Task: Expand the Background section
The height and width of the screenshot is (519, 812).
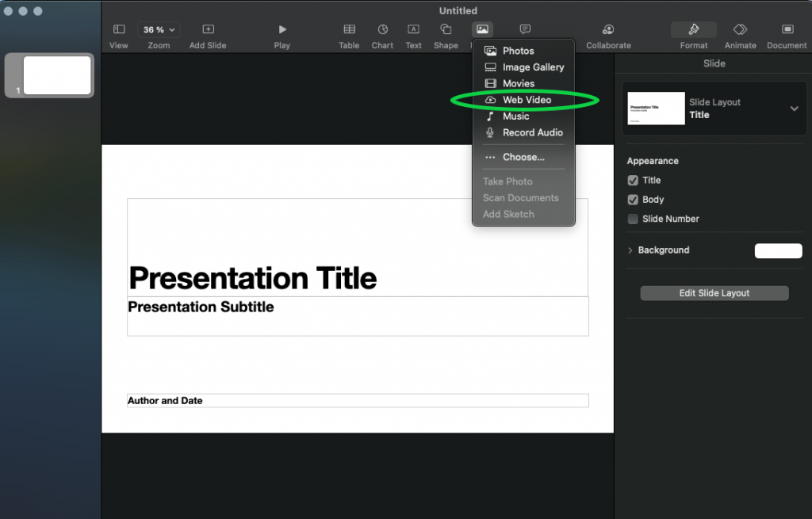Action: pos(630,250)
